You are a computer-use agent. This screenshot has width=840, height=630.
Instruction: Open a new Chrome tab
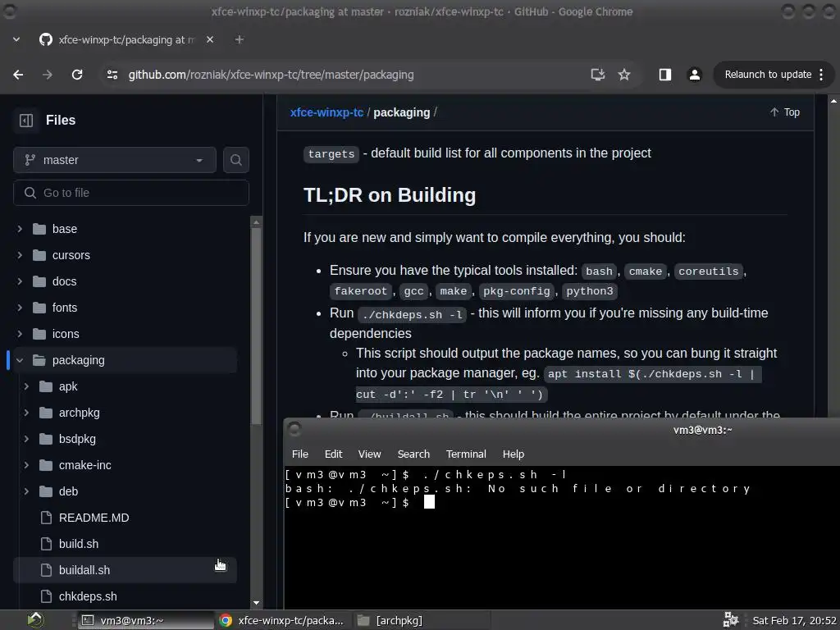240,39
